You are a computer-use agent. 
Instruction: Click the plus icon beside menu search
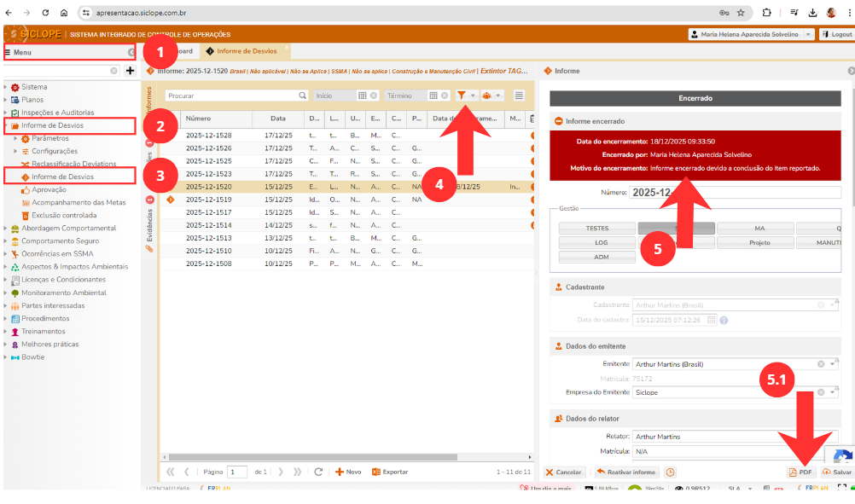click(x=130, y=71)
